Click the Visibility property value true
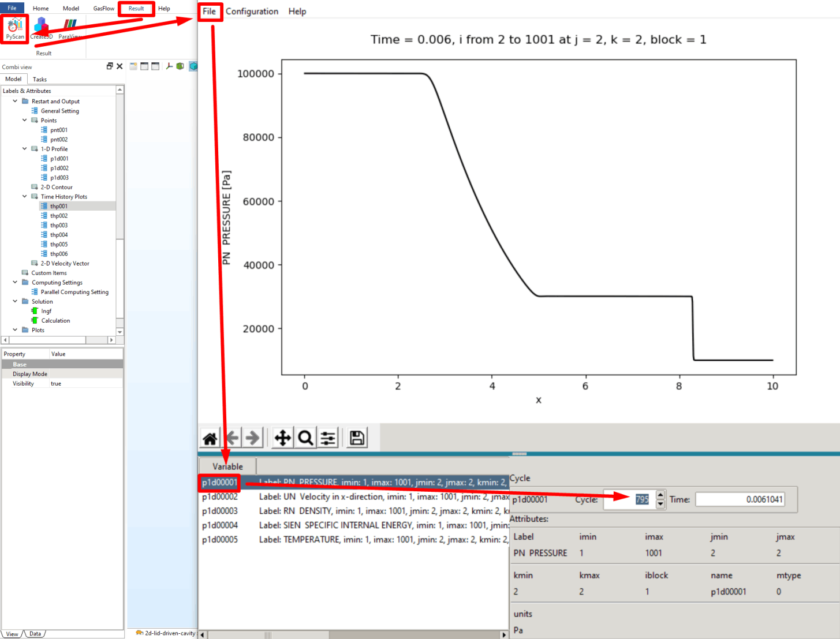 [56, 383]
